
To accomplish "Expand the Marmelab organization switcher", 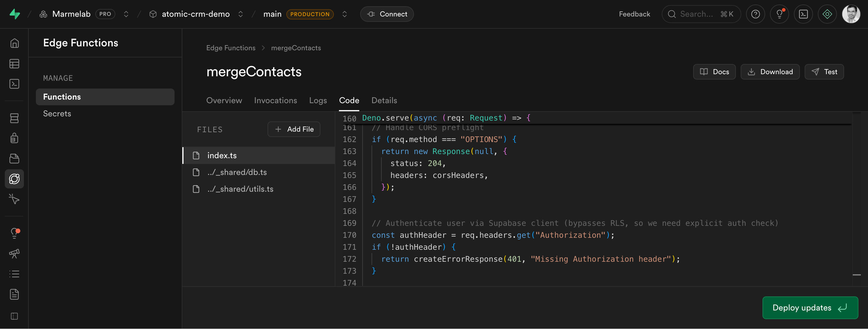I will [126, 14].
